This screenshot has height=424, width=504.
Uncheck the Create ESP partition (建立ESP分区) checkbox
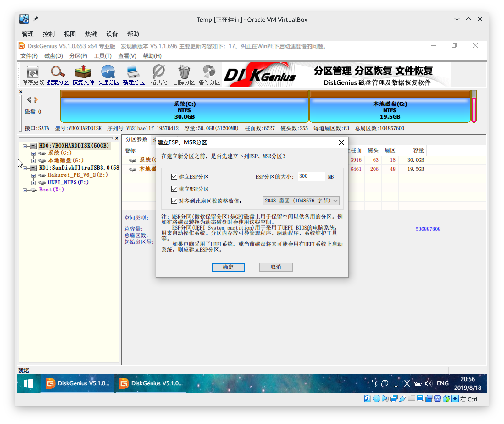174,177
